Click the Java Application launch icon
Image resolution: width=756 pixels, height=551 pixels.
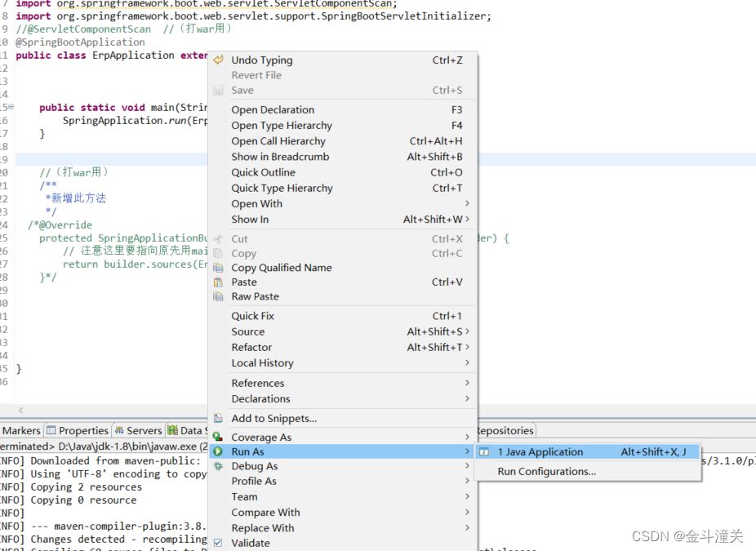click(484, 451)
